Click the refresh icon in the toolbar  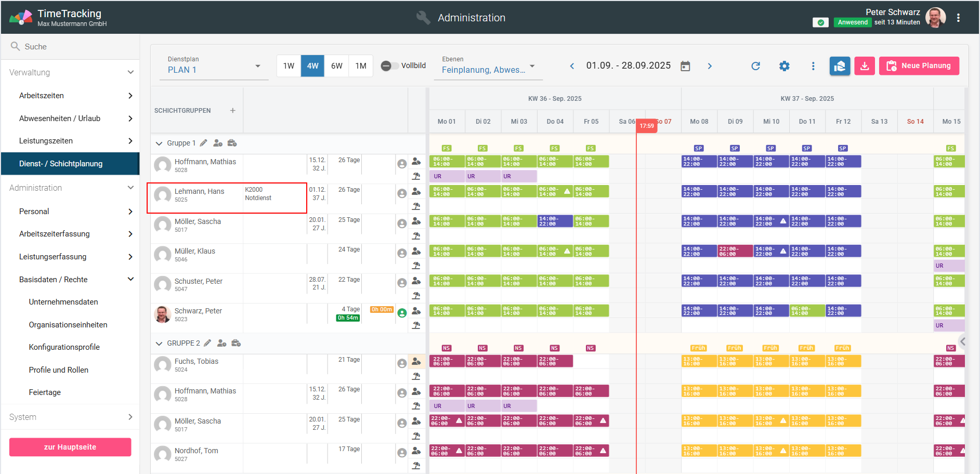[755, 66]
